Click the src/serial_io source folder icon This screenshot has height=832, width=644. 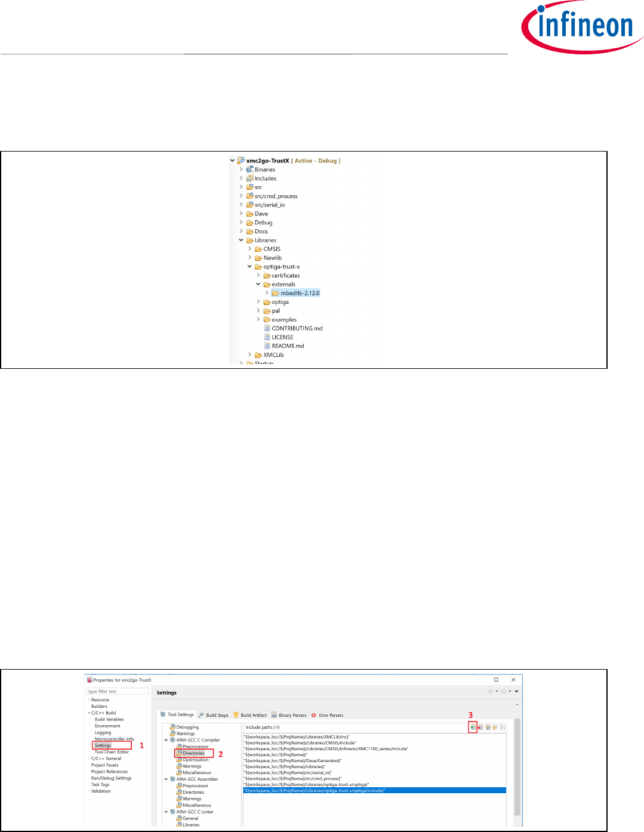249,205
